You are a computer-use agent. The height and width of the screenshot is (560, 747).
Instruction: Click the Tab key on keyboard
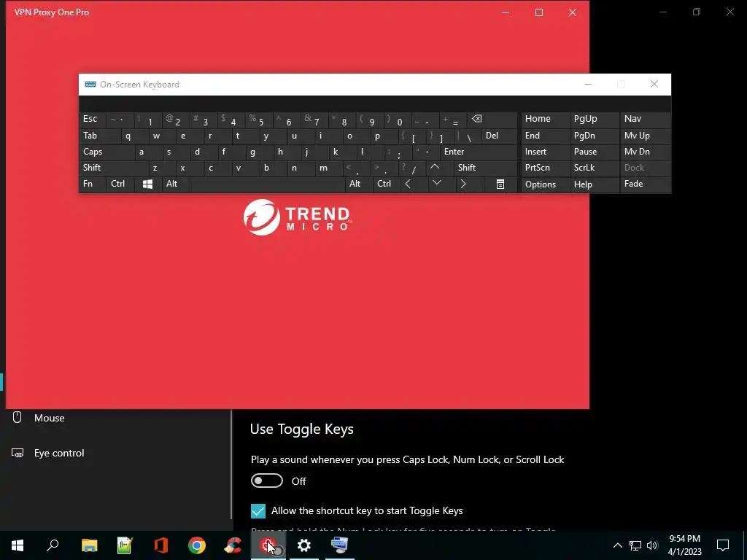tap(100, 136)
